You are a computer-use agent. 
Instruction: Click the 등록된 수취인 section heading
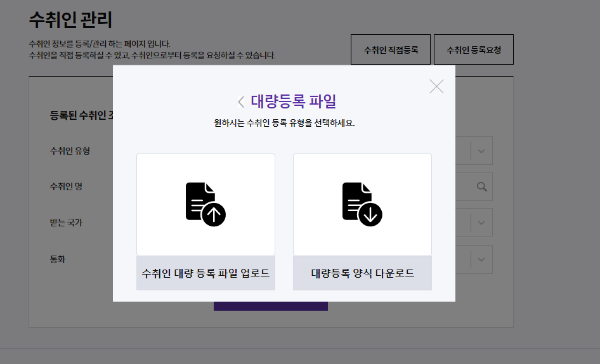click(82, 115)
